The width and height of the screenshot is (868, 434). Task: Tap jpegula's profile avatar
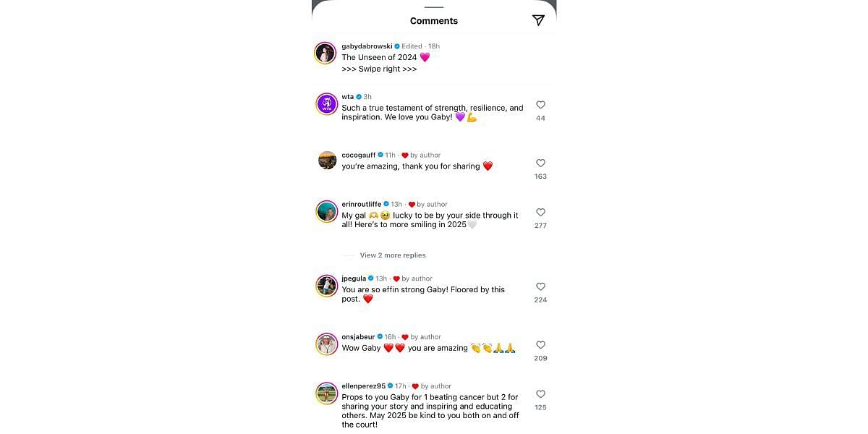point(327,286)
